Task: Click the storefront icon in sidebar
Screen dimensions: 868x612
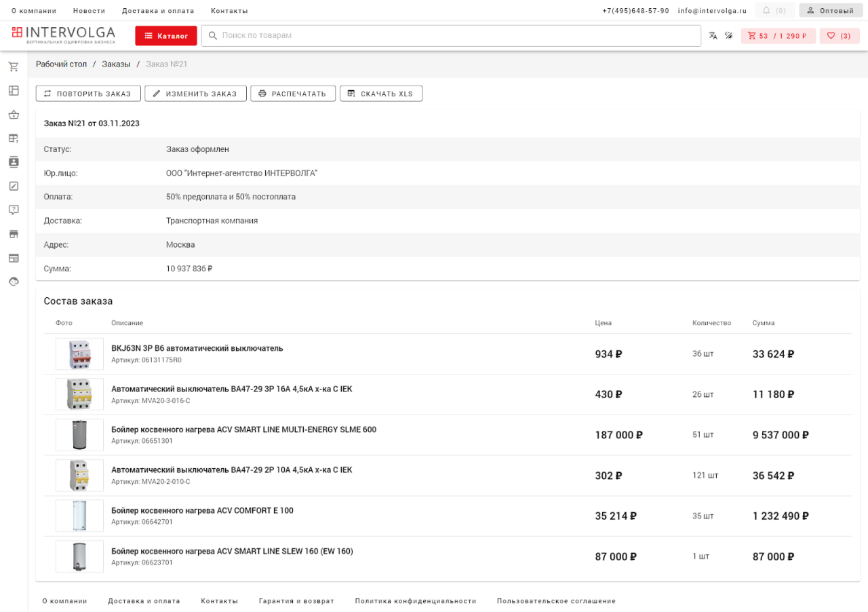Action: [14, 234]
